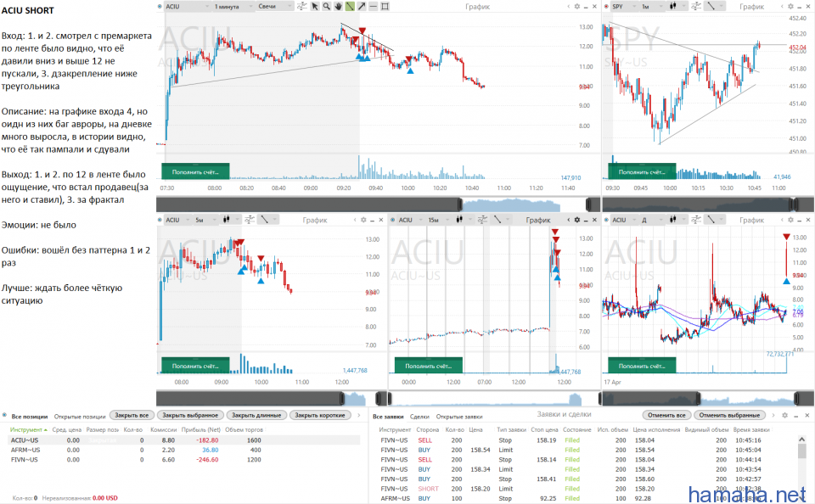
Task: Select the pointer cursor tool in ACIU 1-minute chart
Action: 314,6
